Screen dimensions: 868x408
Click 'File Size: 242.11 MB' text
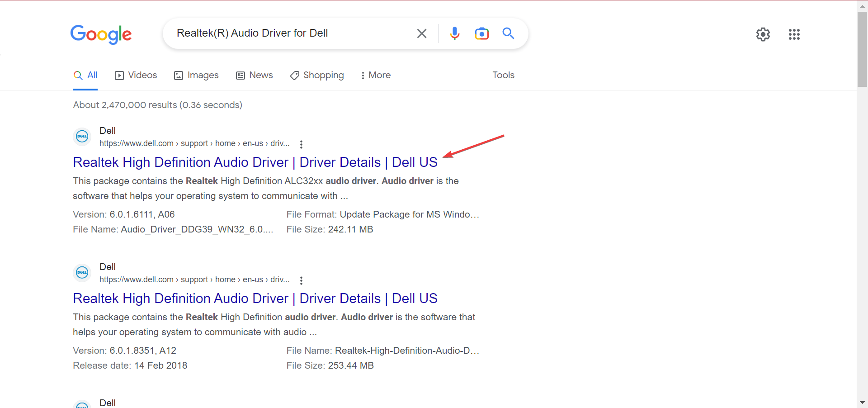(x=330, y=229)
